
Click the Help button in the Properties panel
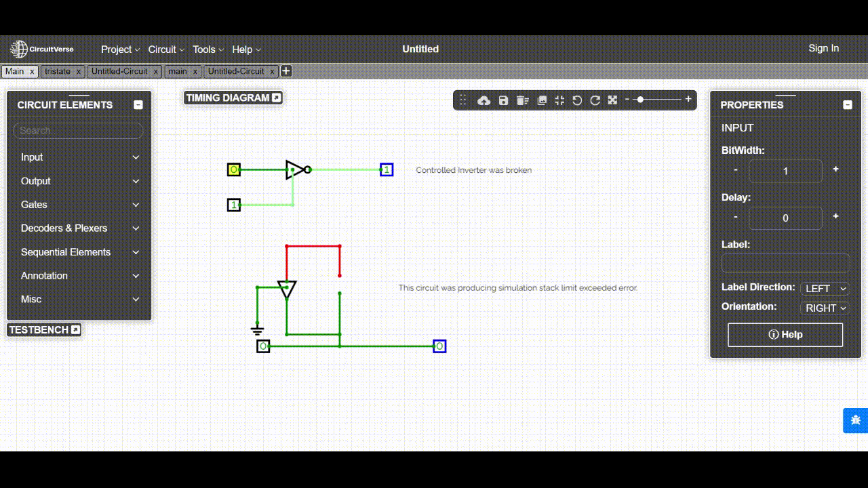785,334
